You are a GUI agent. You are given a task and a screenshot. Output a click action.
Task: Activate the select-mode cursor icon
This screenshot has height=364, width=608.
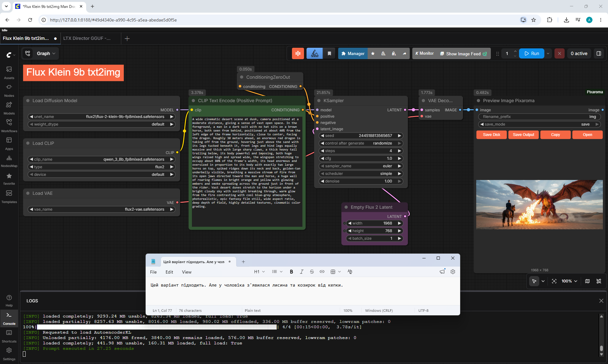coord(534,281)
